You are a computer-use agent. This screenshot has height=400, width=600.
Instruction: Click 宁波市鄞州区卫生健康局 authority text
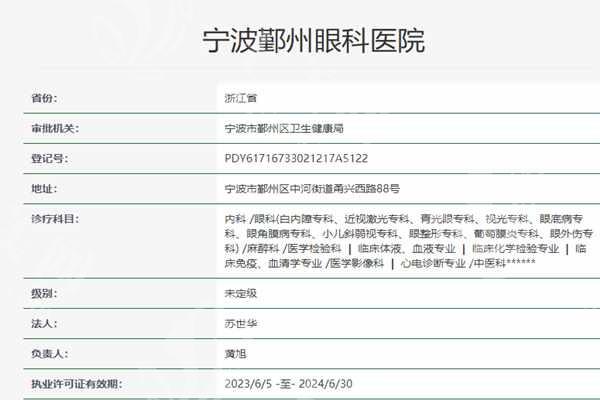pos(285,128)
